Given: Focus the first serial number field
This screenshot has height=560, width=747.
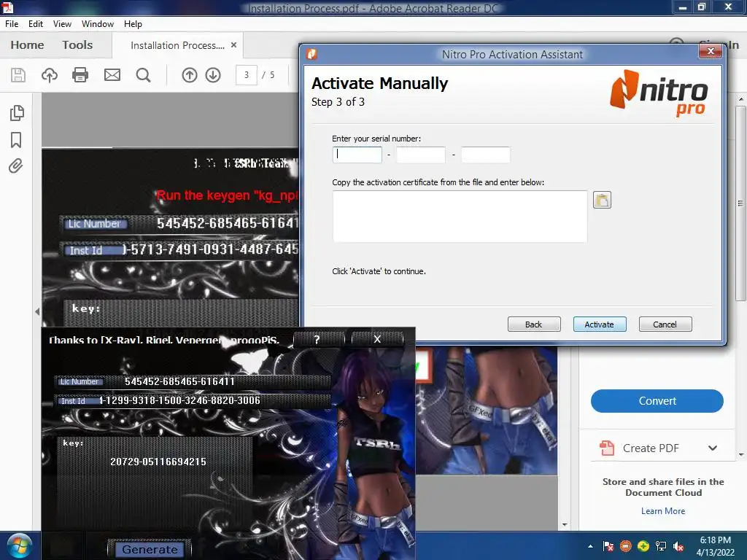Looking at the screenshot, I should coord(357,155).
